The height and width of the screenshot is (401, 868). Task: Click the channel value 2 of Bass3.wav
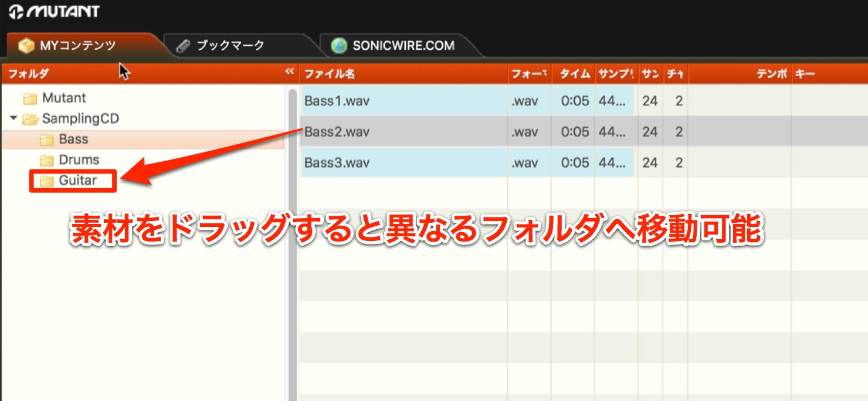pyautogui.click(x=679, y=162)
